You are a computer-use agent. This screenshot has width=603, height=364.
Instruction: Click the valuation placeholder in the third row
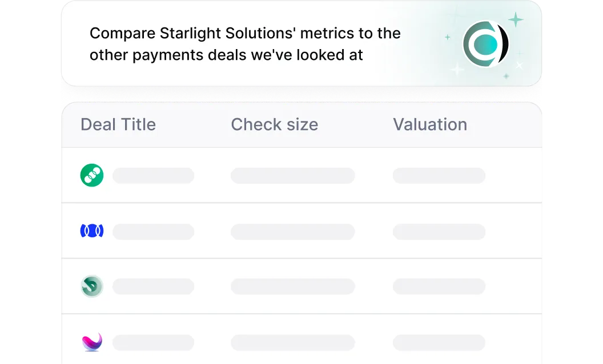[x=439, y=286]
